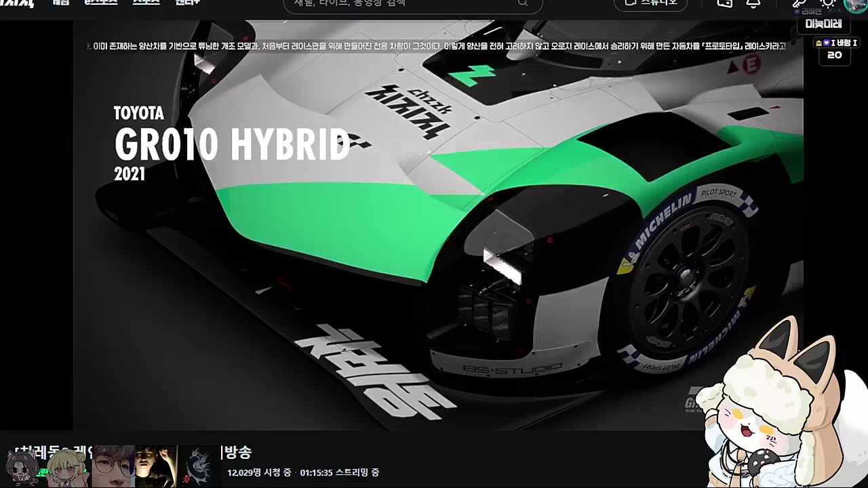
Task: Toggle the light bulb theme switch
Action: [827, 3]
